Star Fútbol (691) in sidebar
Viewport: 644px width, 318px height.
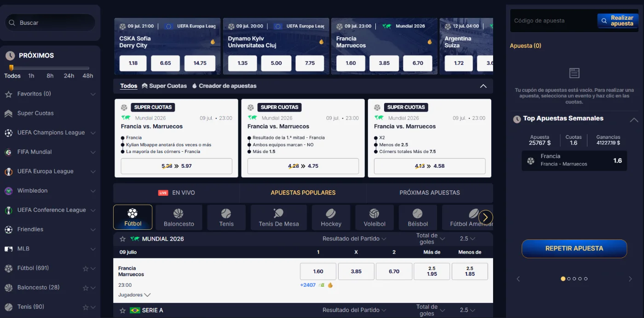(x=86, y=269)
